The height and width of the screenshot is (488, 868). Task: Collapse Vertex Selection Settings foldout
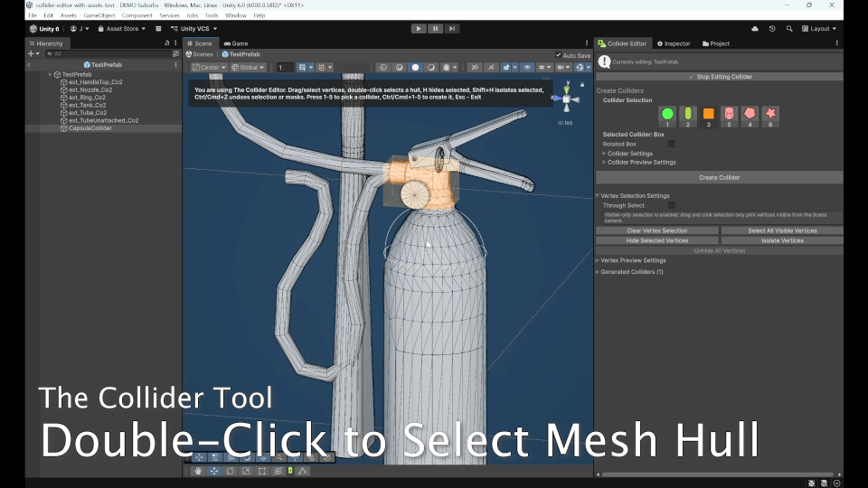598,196
